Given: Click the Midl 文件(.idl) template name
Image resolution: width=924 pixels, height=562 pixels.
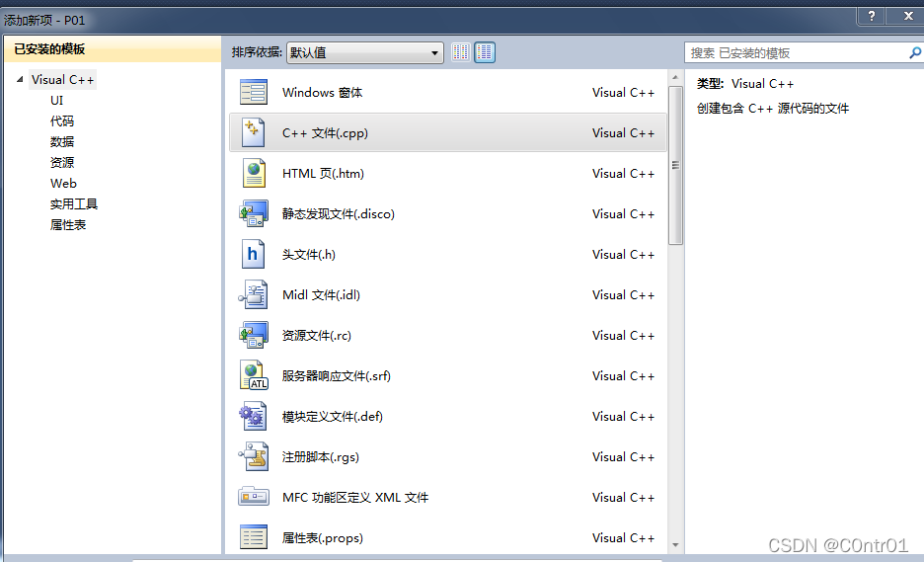Looking at the screenshot, I should pos(321,295).
